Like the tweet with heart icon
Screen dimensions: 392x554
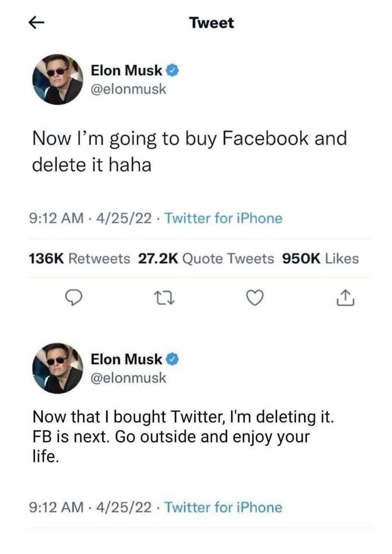254,298
